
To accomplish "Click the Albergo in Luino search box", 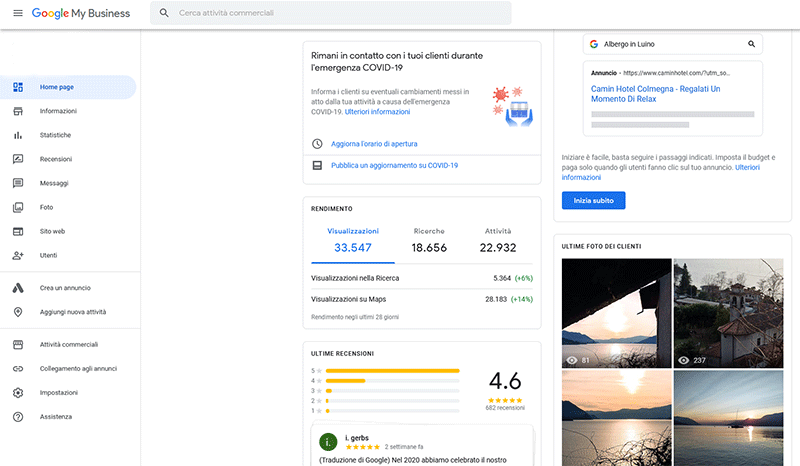I will coord(672,44).
